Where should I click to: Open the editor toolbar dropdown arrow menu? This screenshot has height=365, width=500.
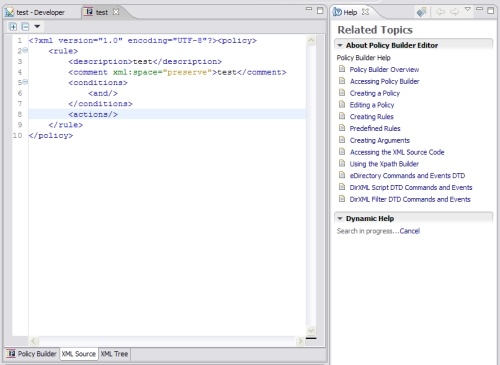[x=37, y=26]
